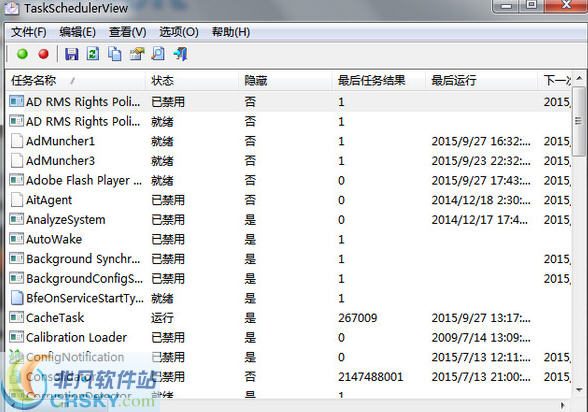Click the green enable task icon
The width and height of the screenshot is (588, 412).
(22, 54)
